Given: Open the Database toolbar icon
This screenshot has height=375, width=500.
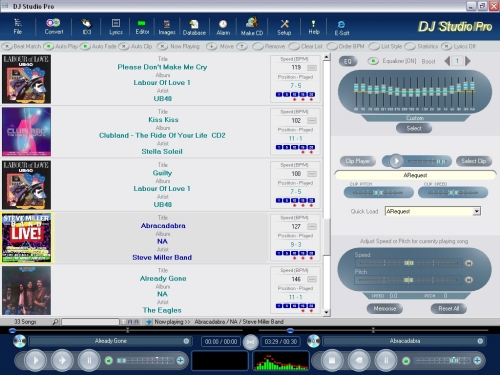Looking at the screenshot, I should [x=194, y=27].
